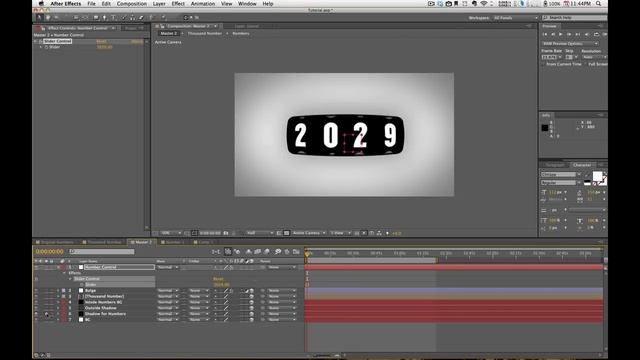Click the timeline layer search field
The width and height of the screenshot is (640, 360).
pyautogui.click(x=102, y=252)
